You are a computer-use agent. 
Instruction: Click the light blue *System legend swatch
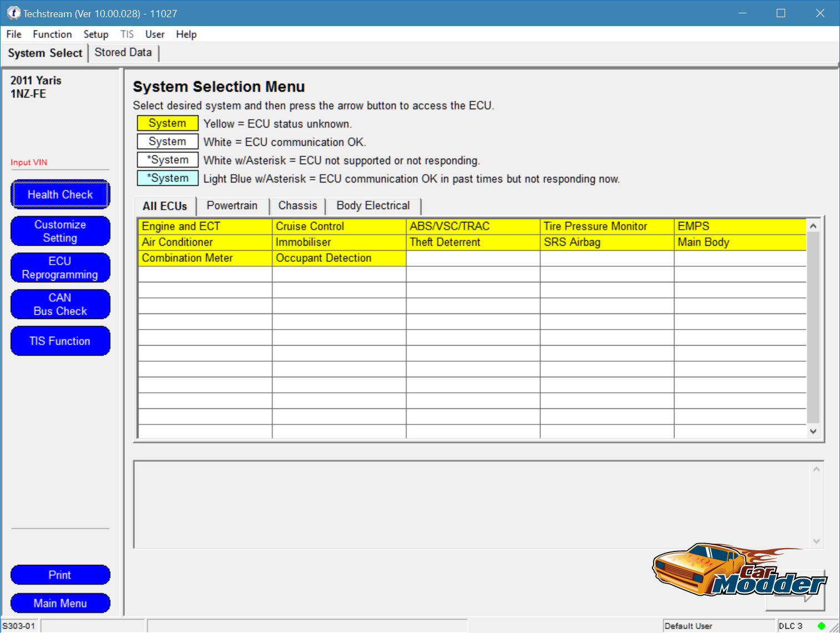pyautogui.click(x=168, y=178)
